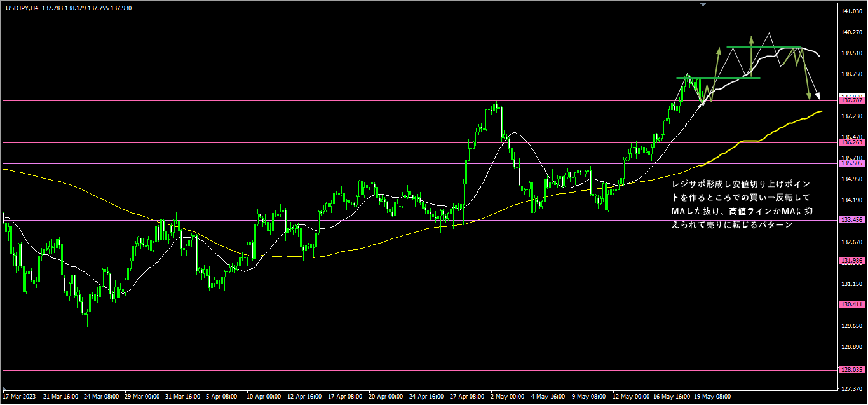Click the 136.263 price level label

coord(851,142)
